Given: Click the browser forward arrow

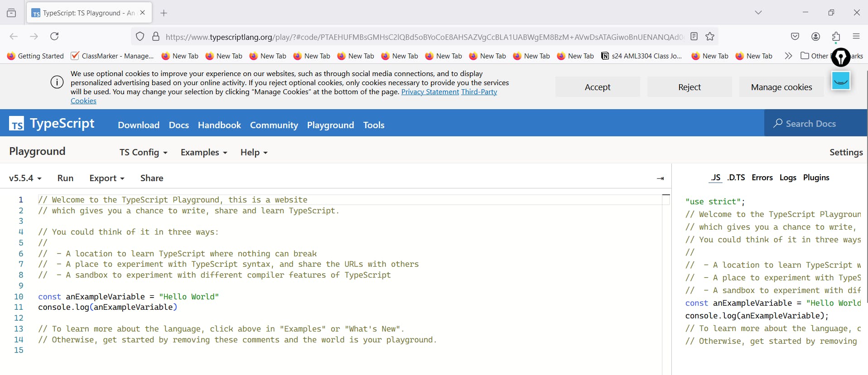Looking at the screenshot, I should [34, 36].
